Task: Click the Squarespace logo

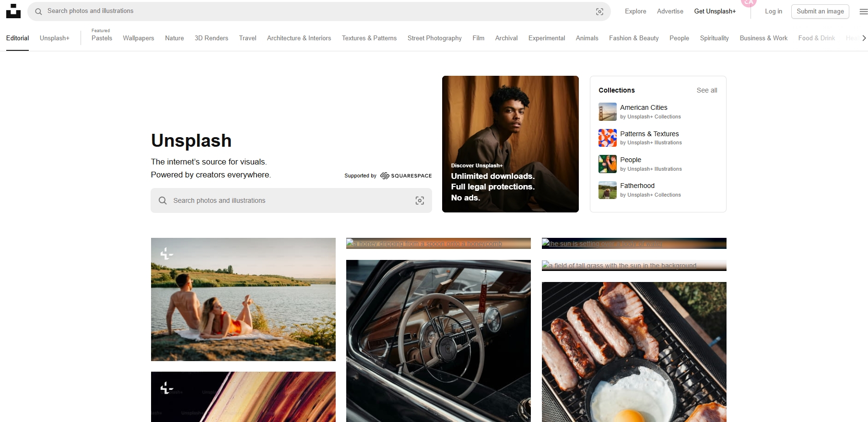Action: (406, 176)
